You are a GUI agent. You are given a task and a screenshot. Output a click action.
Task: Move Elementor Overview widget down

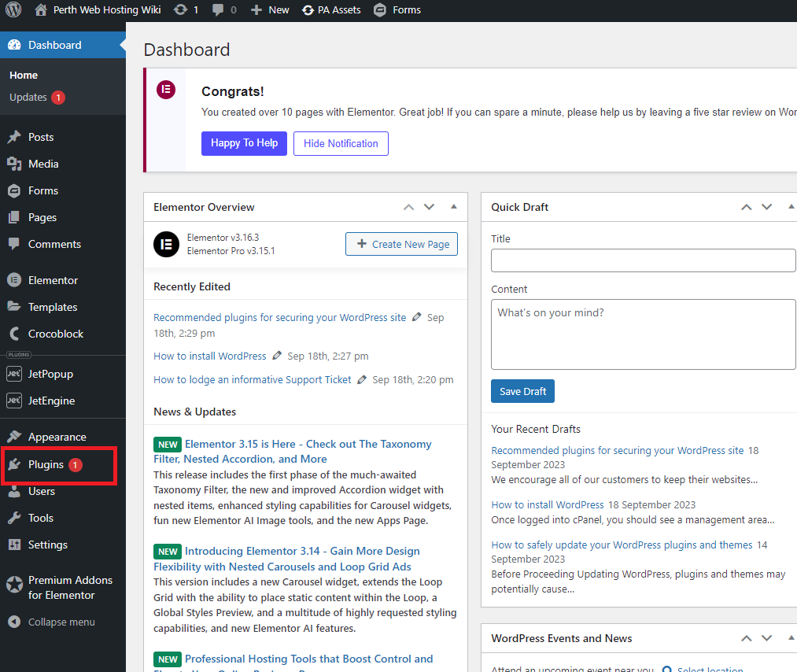pyautogui.click(x=430, y=207)
